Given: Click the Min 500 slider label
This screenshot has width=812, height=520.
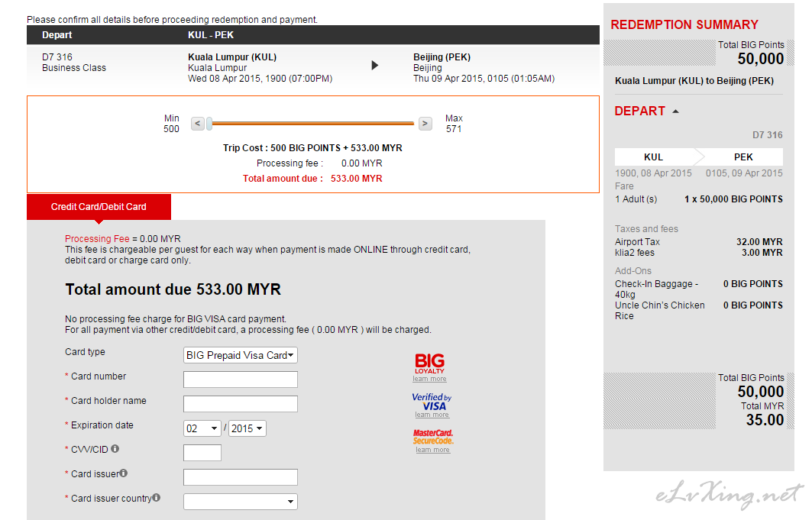Looking at the screenshot, I should pyautogui.click(x=171, y=124).
